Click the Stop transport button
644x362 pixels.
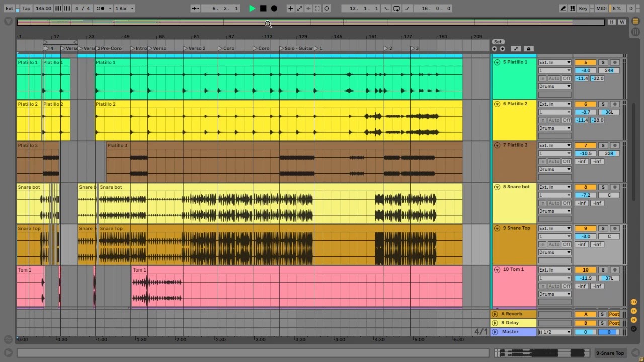point(263,8)
